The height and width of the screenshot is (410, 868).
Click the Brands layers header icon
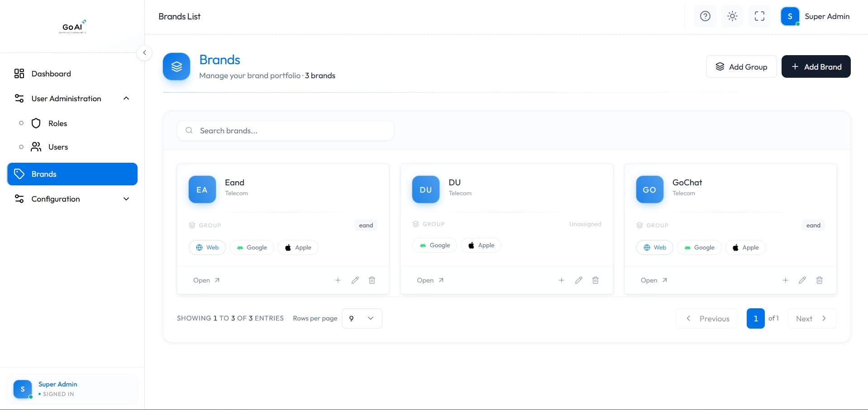tap(176, 66)
